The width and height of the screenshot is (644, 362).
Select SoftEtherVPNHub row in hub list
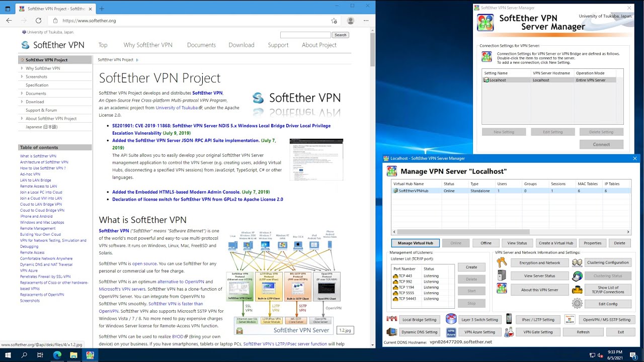511,191
